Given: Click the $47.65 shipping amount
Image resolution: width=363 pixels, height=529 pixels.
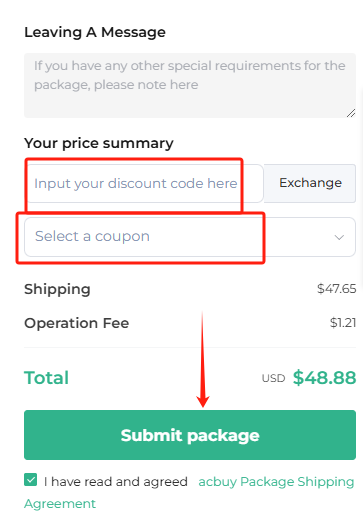Looking at the screenshot, I should (x=336, y=289).
